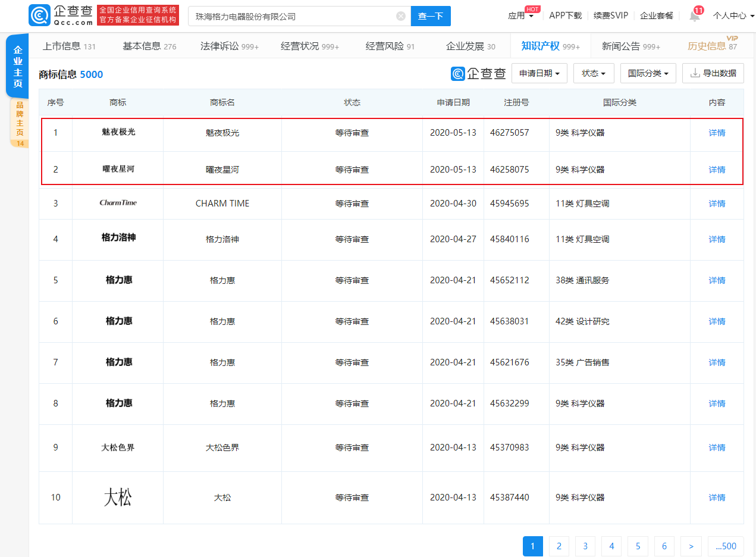This screenshot has height=557, width=756.
Task: Click the APP下载 link
Action: (x=565, y=15)
